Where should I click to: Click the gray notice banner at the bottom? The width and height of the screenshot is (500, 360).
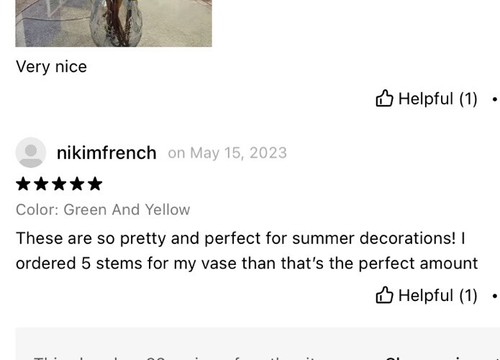[258, 344]
